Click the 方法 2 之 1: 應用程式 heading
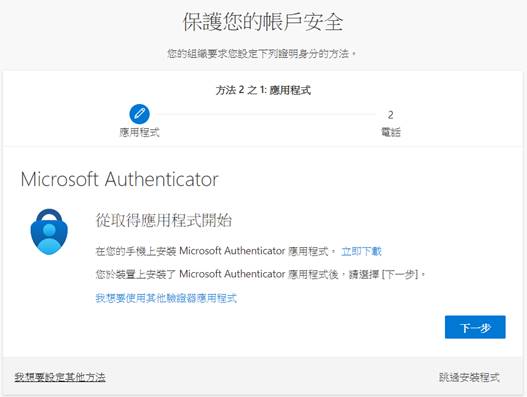Screen dimensions: 527x397 [x=263, y=90]
